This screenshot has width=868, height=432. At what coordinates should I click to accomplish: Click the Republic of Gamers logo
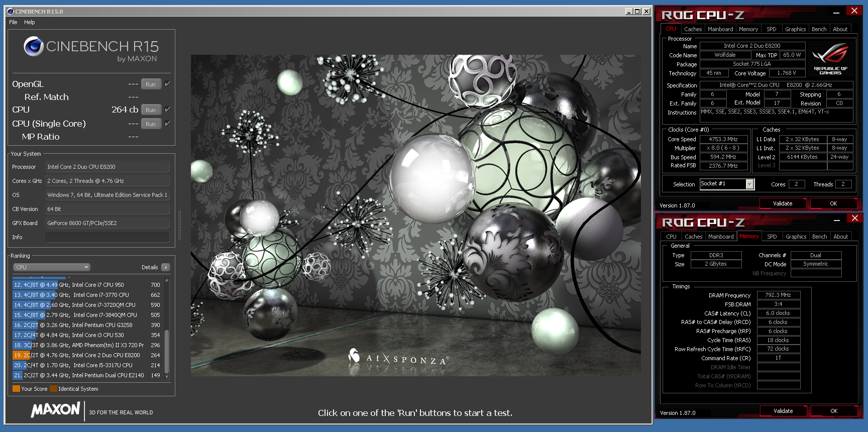831,60
